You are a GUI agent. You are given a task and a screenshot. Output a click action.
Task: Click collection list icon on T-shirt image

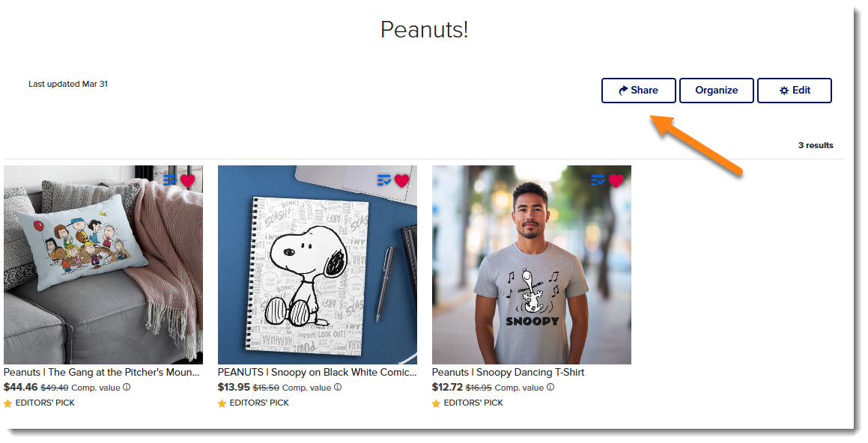point(598,180)
